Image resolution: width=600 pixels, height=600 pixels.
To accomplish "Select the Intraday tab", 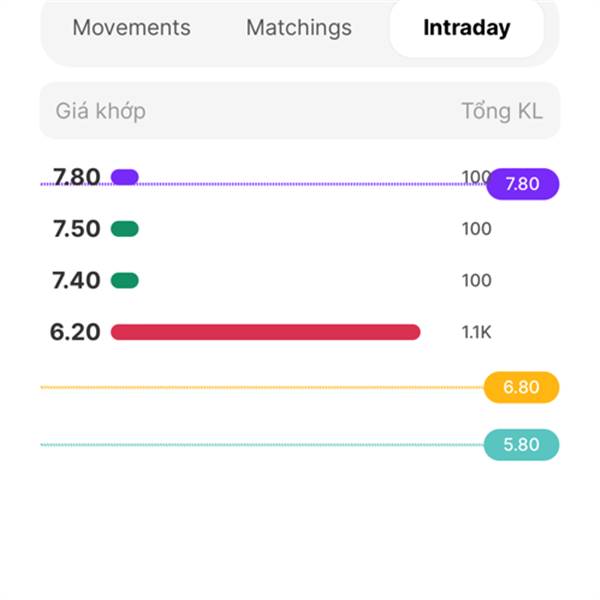I will [467, 28].
